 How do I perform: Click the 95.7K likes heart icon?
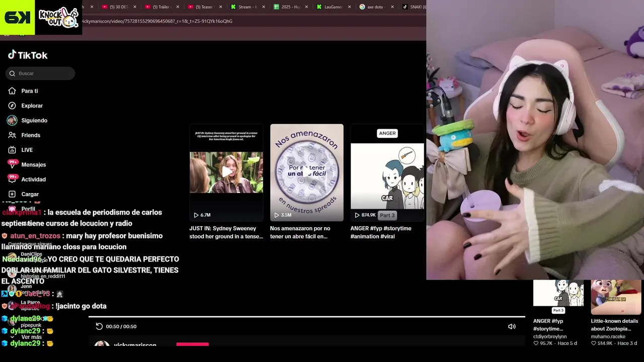pos(536,343)
